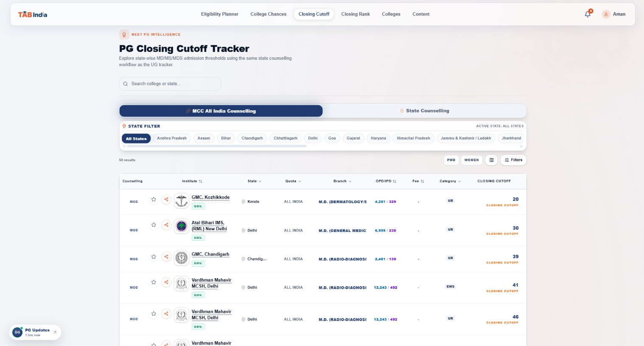The width and height of the screenshot is (644, 346).
Task: Click the "50 results" count
Action: [x=127, y=160]
